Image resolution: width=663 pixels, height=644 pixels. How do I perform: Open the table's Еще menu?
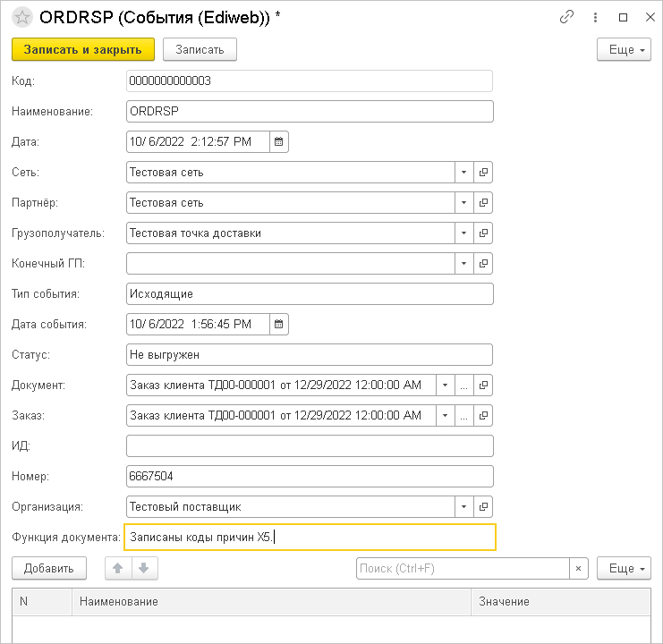click(x=624, y=568)
